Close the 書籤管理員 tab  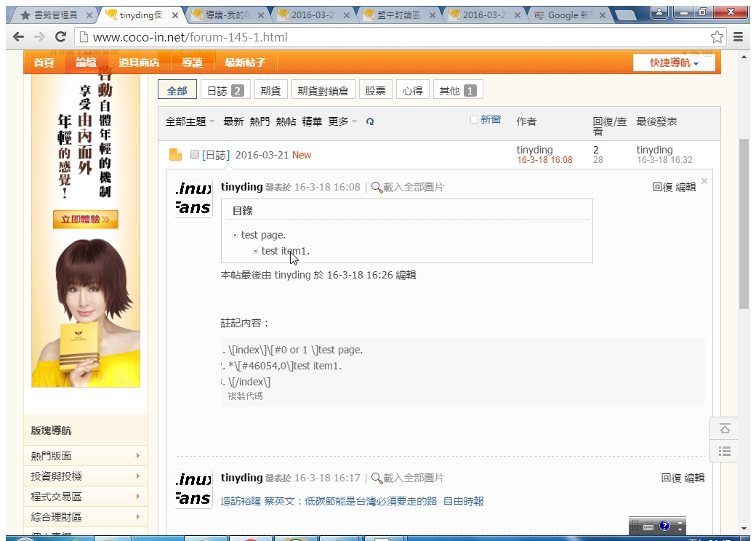(x=89, y=15)
